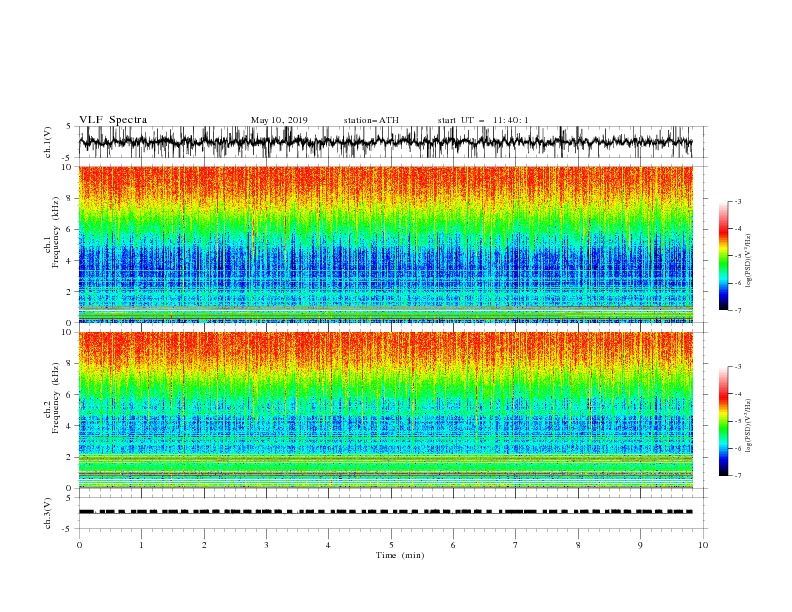Click the 5 tick on ch.3(V) axis
This screenshot has width=792, height=612.
pos(70,497)
